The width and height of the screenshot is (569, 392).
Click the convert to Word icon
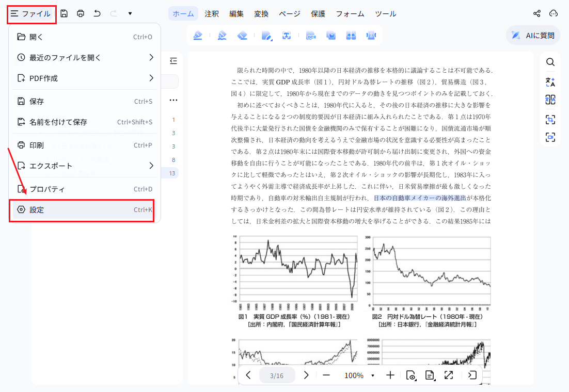pos(331,36)
